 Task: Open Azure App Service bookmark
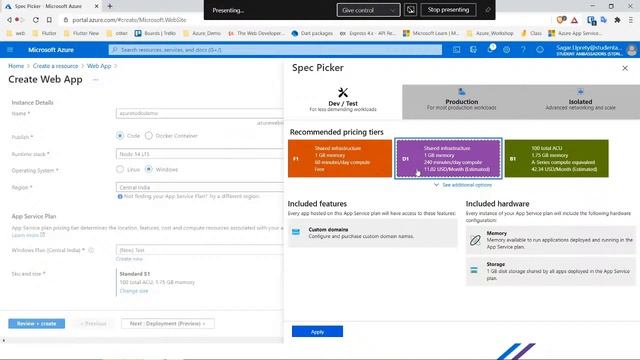click(x=575, y=33)
